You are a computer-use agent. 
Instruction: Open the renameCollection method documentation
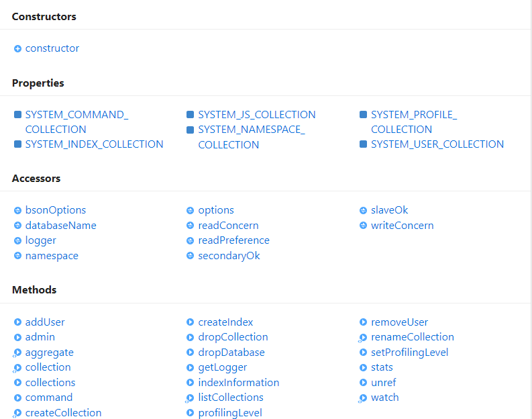[412, 337]
